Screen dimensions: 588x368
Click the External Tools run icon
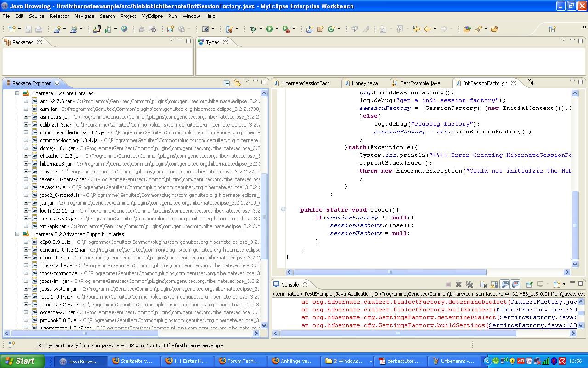[286, 29]
